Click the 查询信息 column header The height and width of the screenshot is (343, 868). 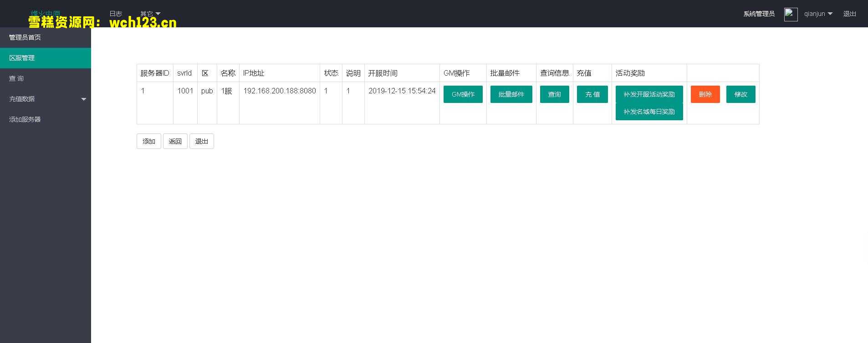pos(554,73)
